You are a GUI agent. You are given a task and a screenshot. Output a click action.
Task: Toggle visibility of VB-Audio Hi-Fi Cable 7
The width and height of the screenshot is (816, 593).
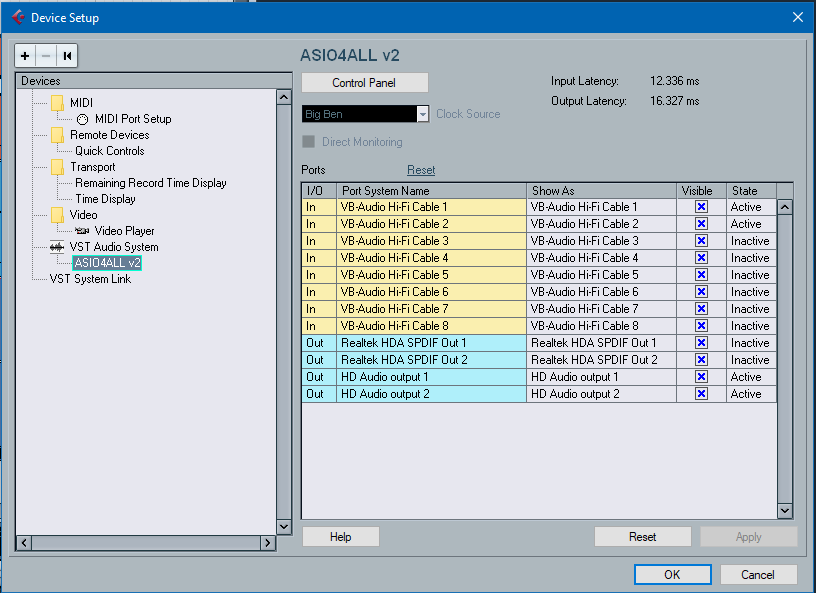[701, 309]
